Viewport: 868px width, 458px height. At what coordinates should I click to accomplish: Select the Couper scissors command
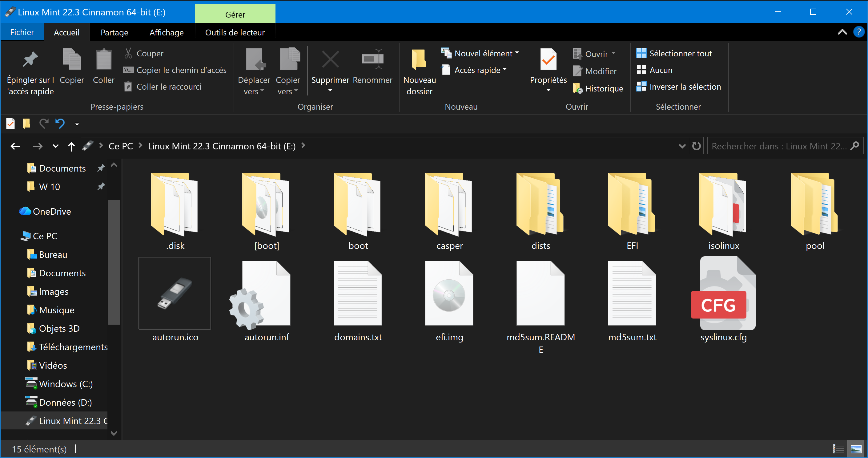coord(144,53)
